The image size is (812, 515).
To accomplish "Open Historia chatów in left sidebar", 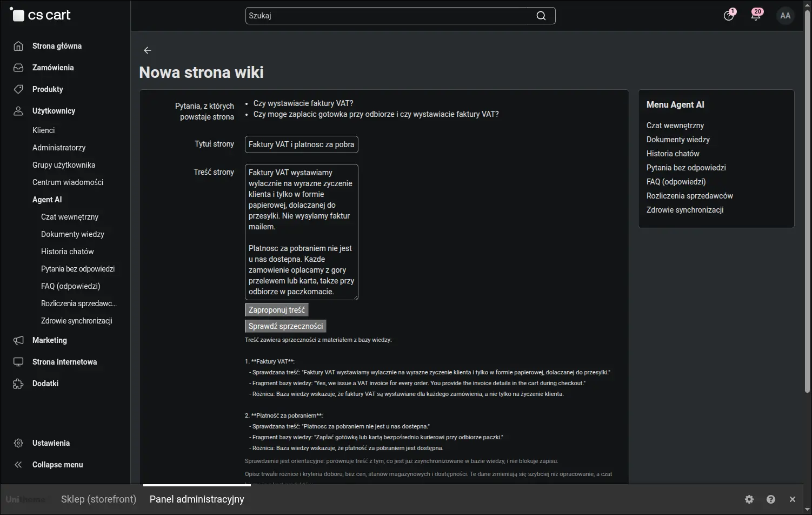I will click(68, 252).
